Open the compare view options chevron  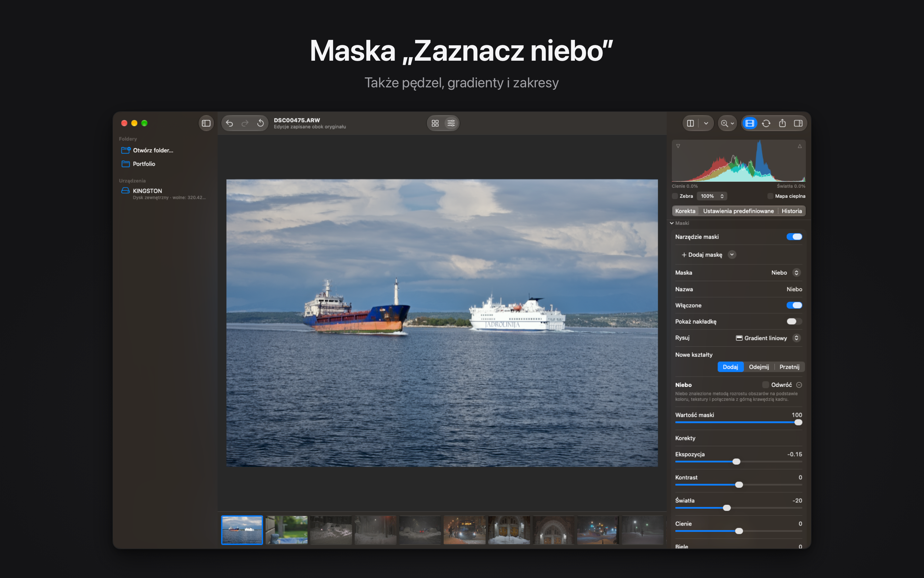706,123
